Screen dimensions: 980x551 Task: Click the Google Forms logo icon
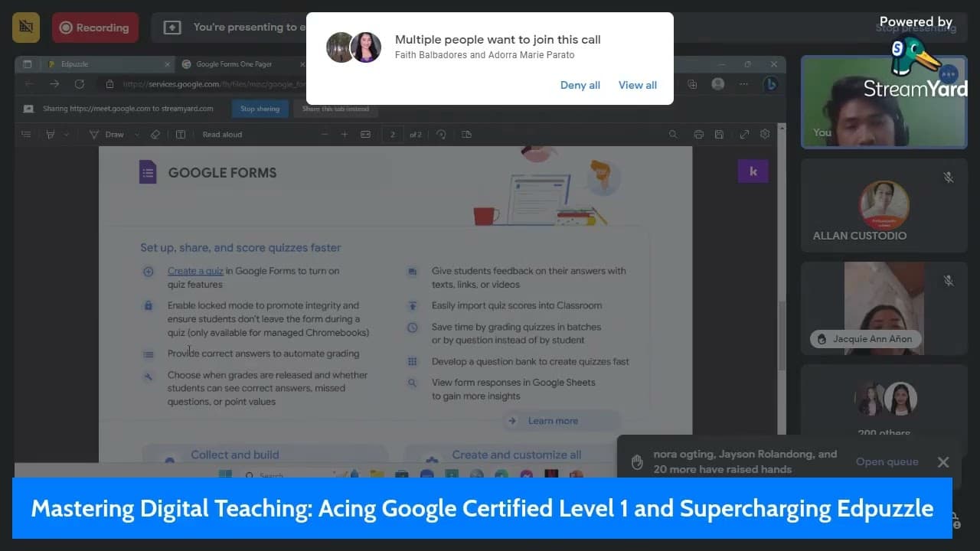click(148, 172)
